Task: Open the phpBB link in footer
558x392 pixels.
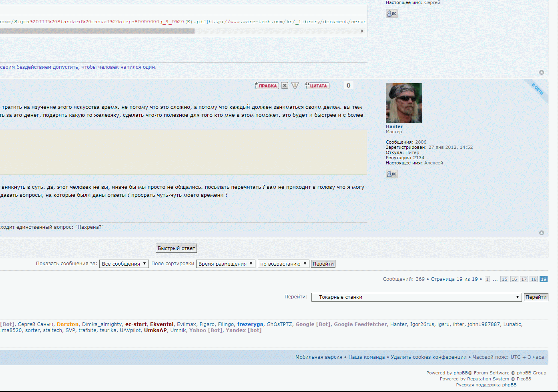Action: pos(461,373)
